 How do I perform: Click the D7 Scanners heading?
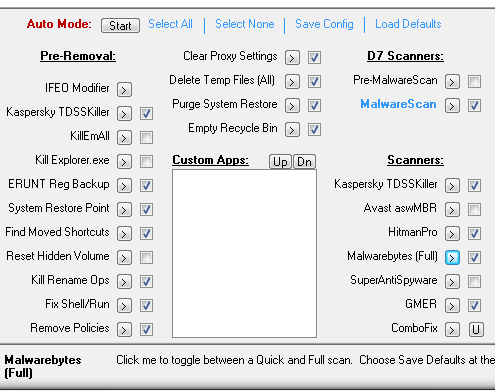405,56
